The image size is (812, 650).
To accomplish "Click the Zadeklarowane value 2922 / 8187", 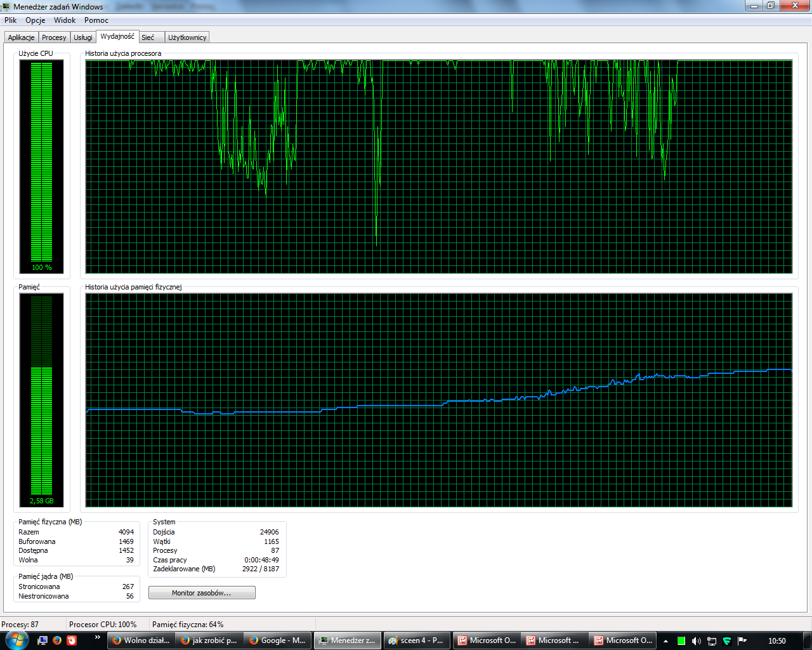I will (x=261, y=569).
